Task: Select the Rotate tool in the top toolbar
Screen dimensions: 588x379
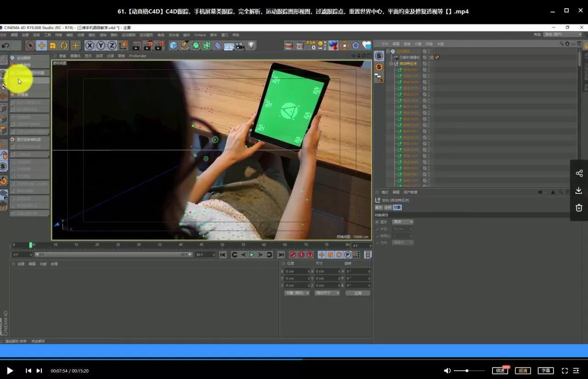Action: (x=64, y=45)
